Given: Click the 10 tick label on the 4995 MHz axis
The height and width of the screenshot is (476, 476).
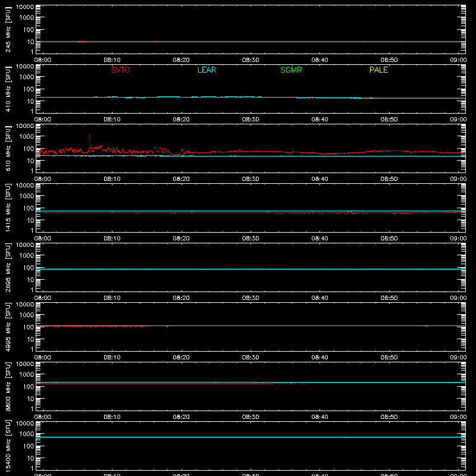Looking at the screenshot, I should (30, 339).
